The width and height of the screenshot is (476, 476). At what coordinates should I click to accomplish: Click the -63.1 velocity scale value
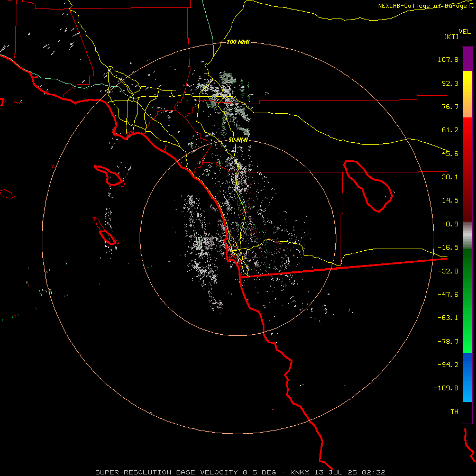(x=448, y=318)
